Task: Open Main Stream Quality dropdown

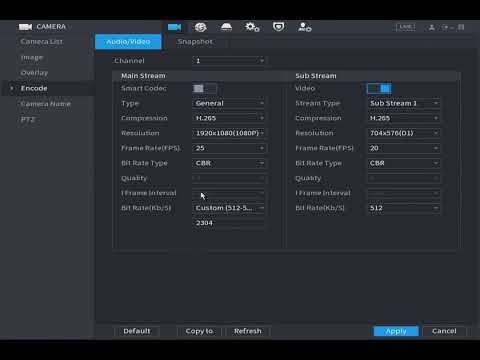Action: (x=229, y=178)
